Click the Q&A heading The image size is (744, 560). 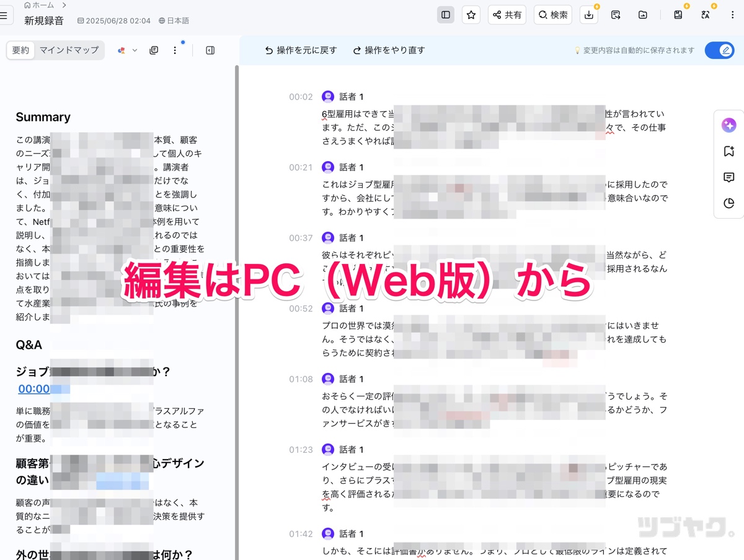point(29,345)
